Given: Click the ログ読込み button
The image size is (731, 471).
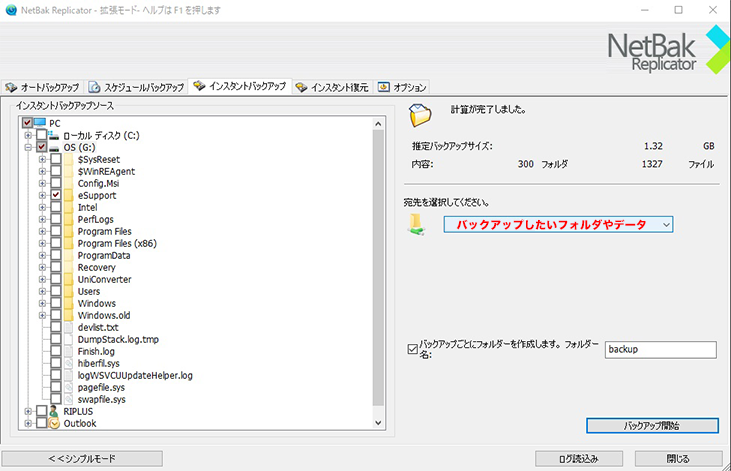Looking at the screenshot, I should 579,458.
